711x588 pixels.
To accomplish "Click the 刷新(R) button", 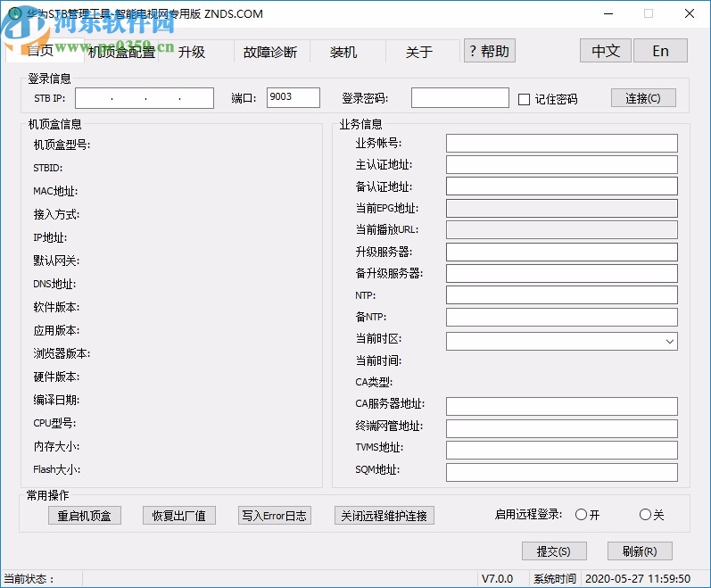I will 640,551.
